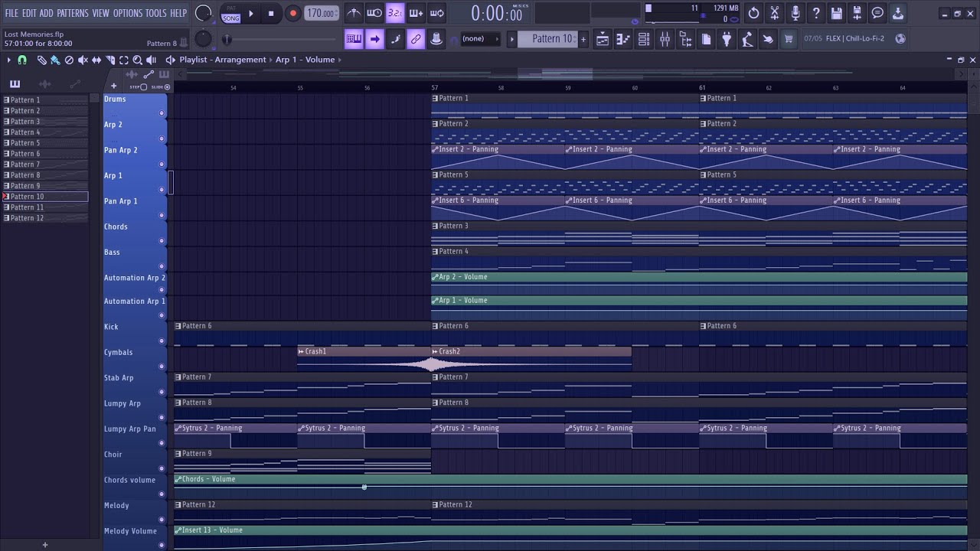Toggle the step editing arrow icon
The image size is (980, 551).
(374, 39)
